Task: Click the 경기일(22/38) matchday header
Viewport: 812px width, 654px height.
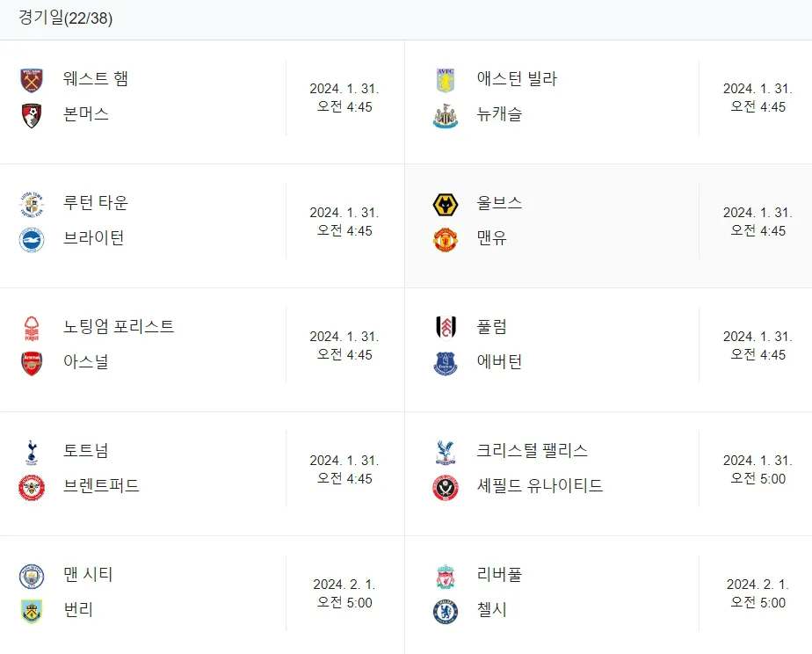Action: (65, 18)
